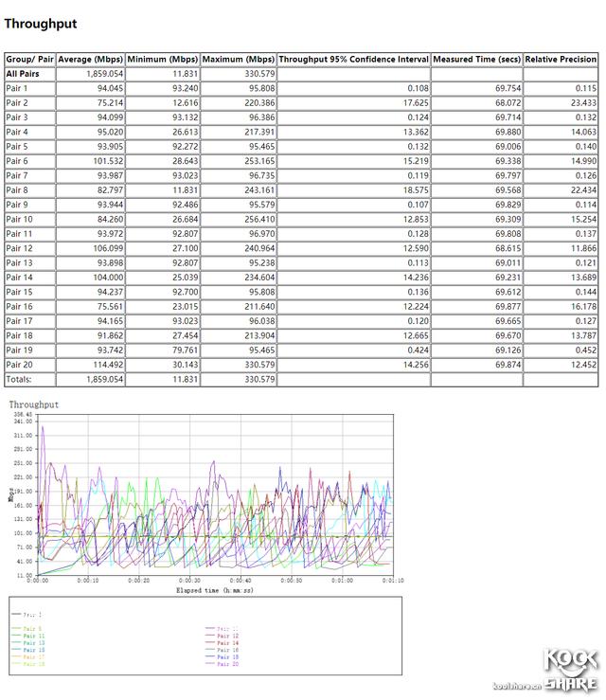Click Pair 14 average value 104.000
This screenshot has width=606, height=700.
(x=108, y=278)
